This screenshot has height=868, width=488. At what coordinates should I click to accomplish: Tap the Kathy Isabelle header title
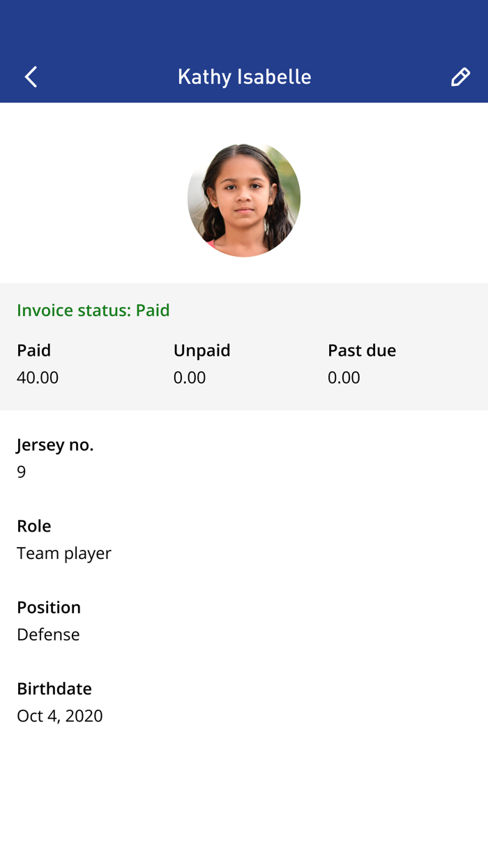pos(244,77)
